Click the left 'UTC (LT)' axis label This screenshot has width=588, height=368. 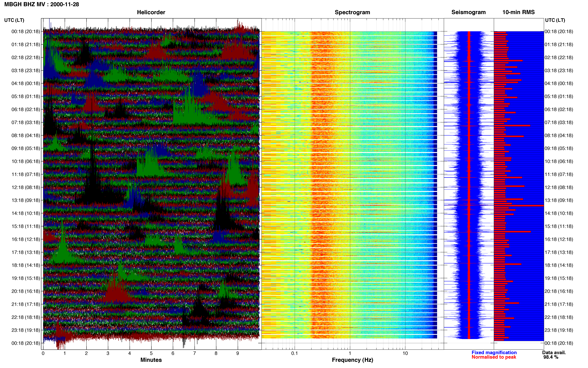[14, 20]
